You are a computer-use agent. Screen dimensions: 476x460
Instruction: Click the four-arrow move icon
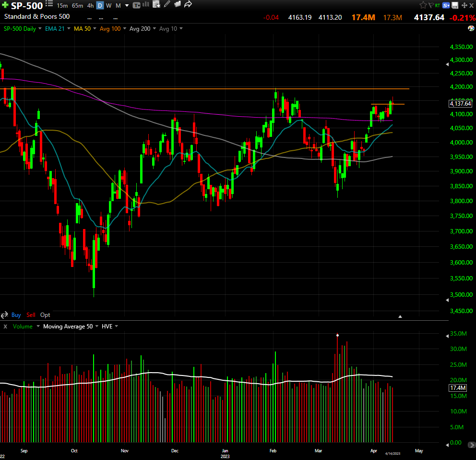(x=464, y=5)
